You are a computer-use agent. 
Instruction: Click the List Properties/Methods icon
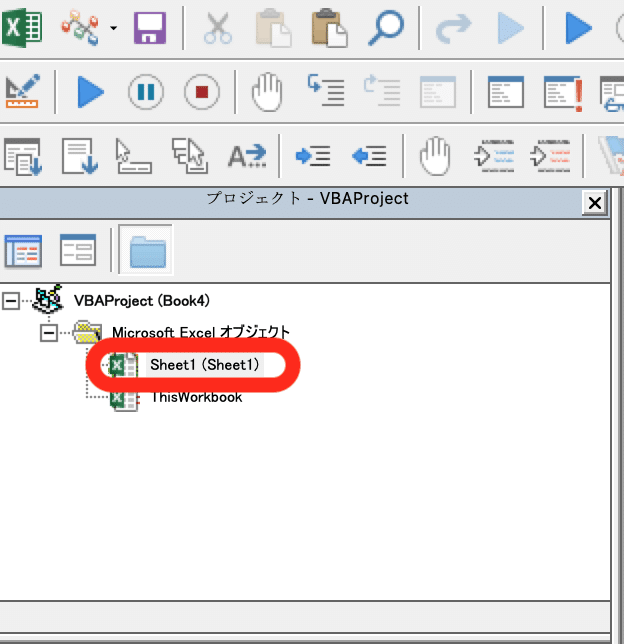pyautogui.click(x=23, y=156)
